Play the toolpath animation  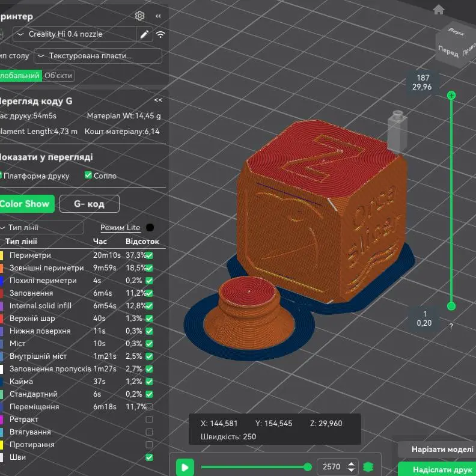tap(185, 467)
